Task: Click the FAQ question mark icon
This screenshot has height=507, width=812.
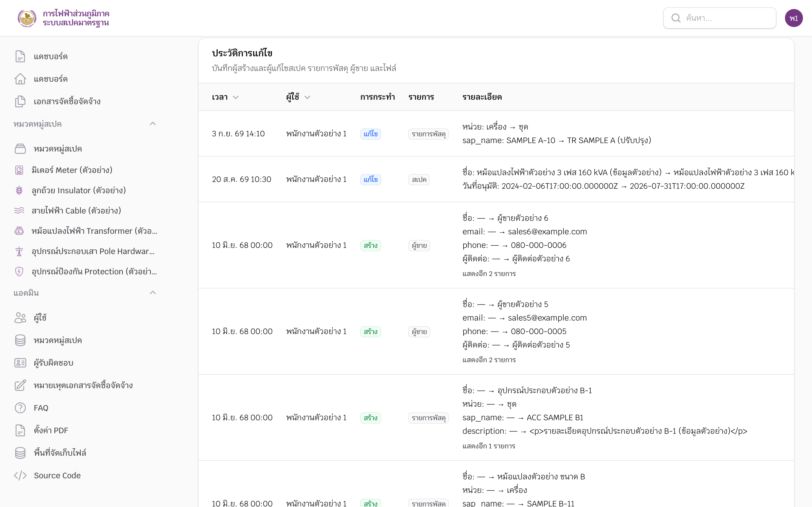Action: click(20, 408)
